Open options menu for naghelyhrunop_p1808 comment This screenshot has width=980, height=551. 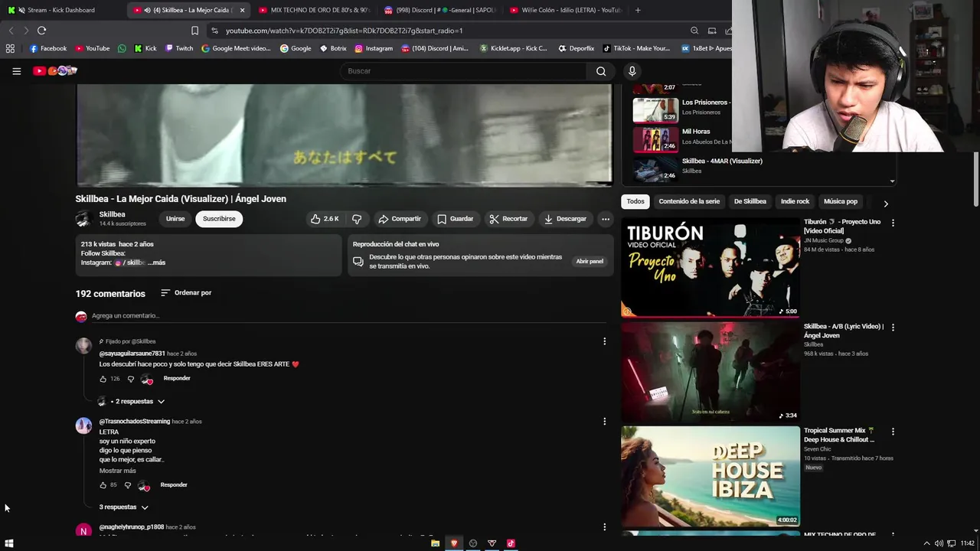click(x=604, y=527)
